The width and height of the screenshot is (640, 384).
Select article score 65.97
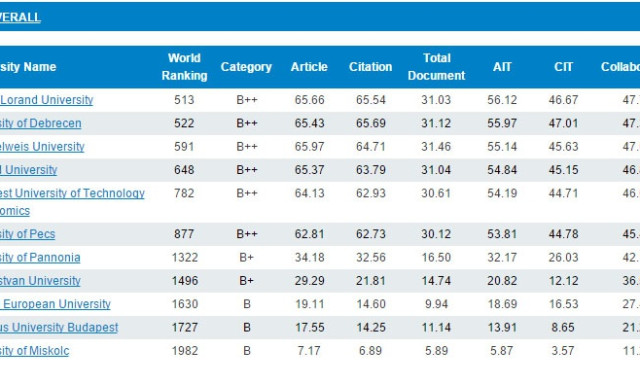point(309,146)
